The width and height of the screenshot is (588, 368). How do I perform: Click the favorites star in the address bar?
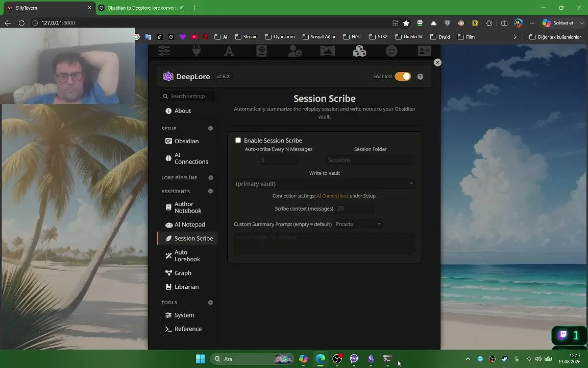coord(406,24)
